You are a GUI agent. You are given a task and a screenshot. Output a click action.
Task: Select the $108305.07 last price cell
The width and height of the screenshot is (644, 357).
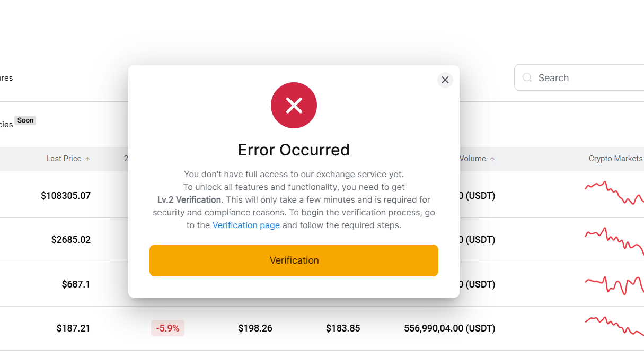coord(66,196)
